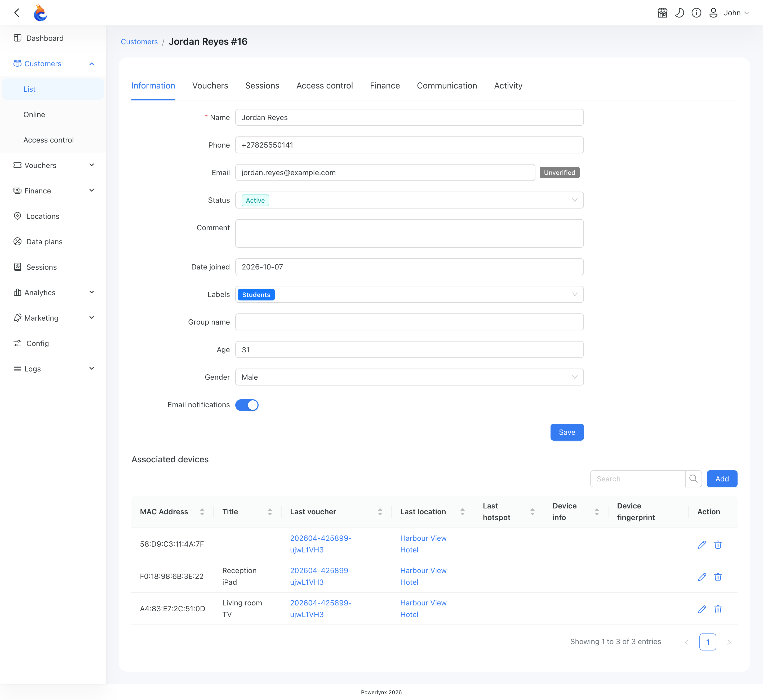
Task: Edit Reception iPad device pencil icon
Action: coord(702,577)
